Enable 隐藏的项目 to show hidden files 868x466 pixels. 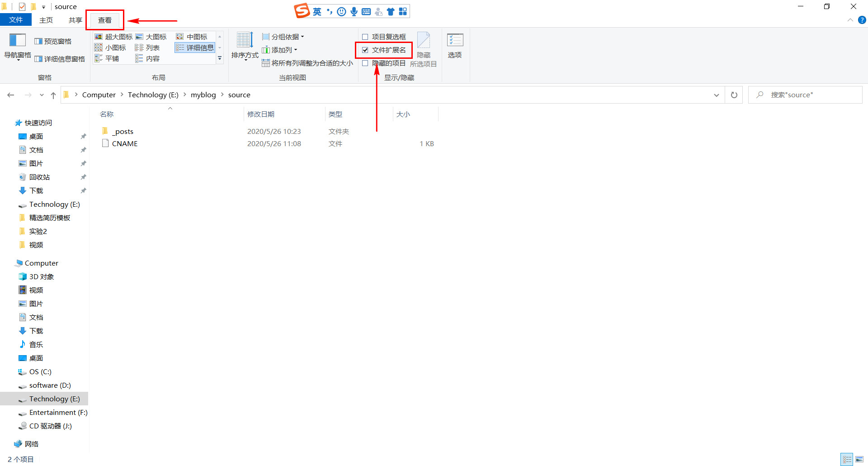coord(365,63)
